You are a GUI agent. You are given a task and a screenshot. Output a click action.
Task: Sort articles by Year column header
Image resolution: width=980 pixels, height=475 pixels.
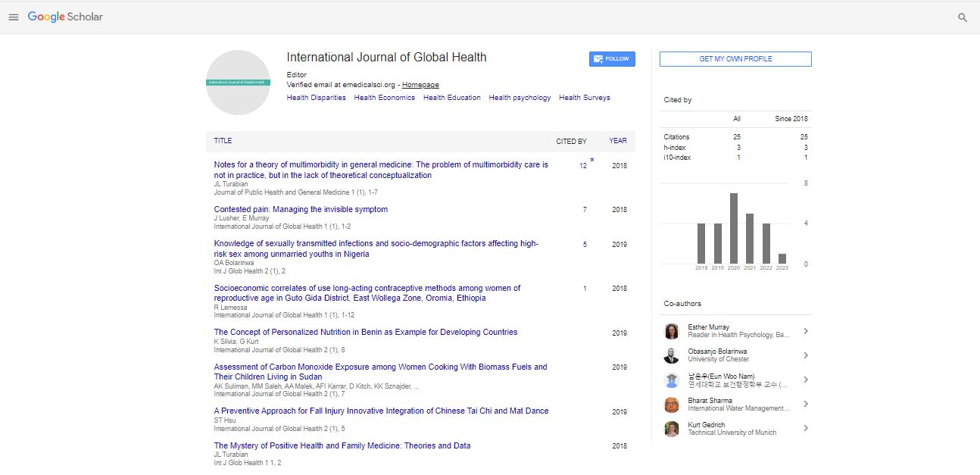618,141
